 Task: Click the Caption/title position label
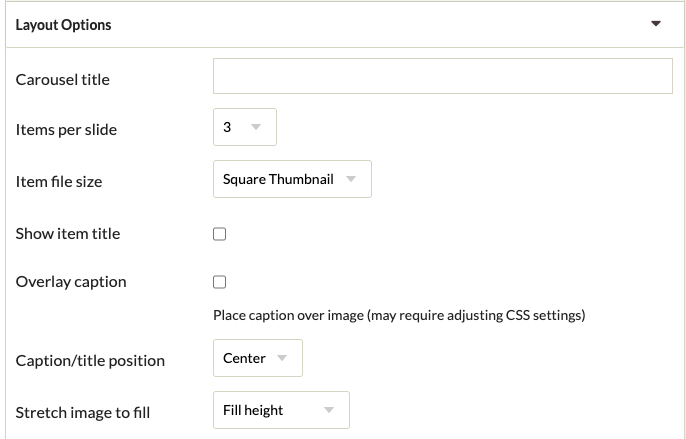point(90,360)
